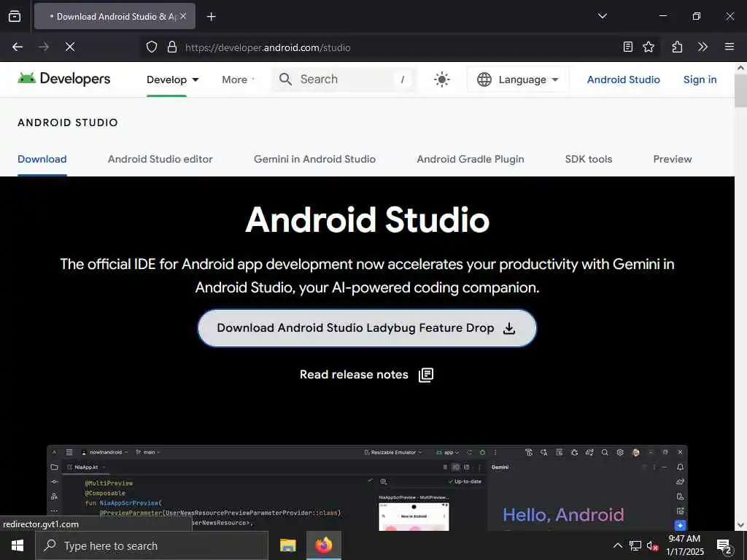
Task: Show more tools overflow chevrons
Action: point(703,47)
